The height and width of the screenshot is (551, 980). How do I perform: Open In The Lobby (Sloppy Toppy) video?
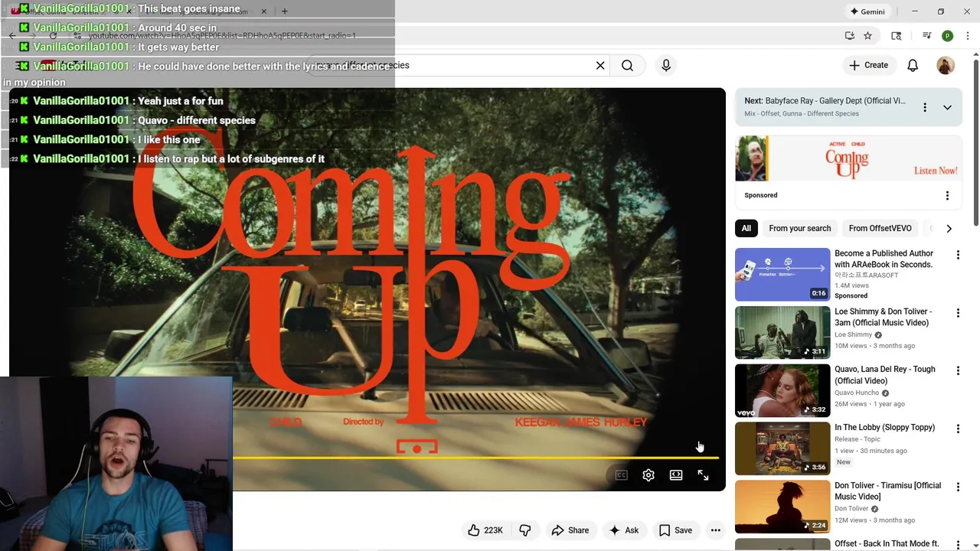tap(884, 427)
